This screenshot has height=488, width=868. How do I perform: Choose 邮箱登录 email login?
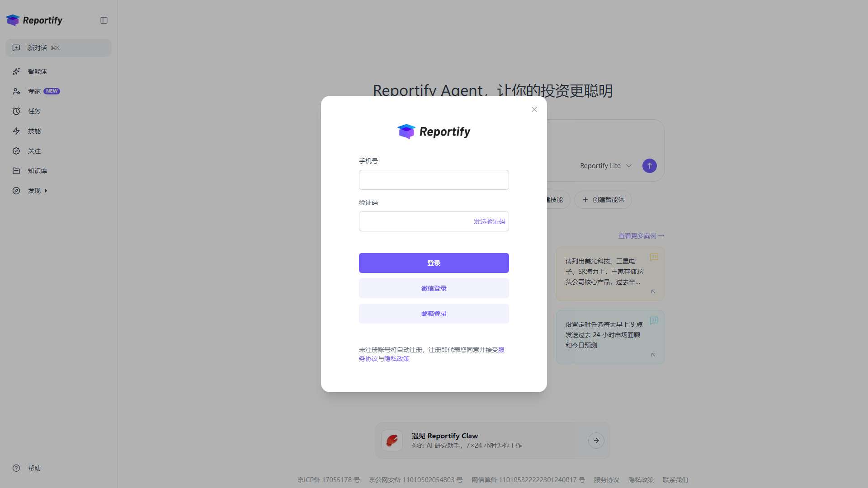(x=434, y=314)
